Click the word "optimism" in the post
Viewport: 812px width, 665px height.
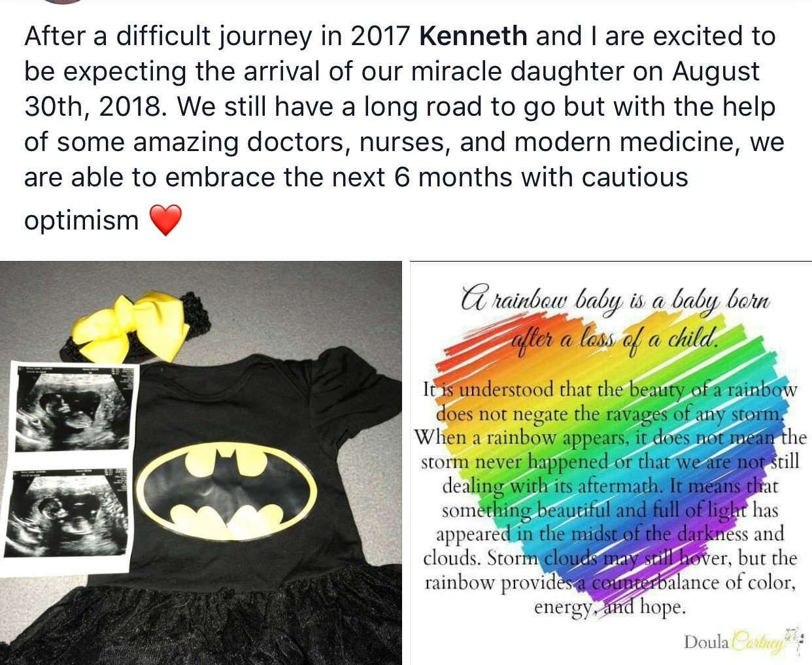[x=82, y=220]
